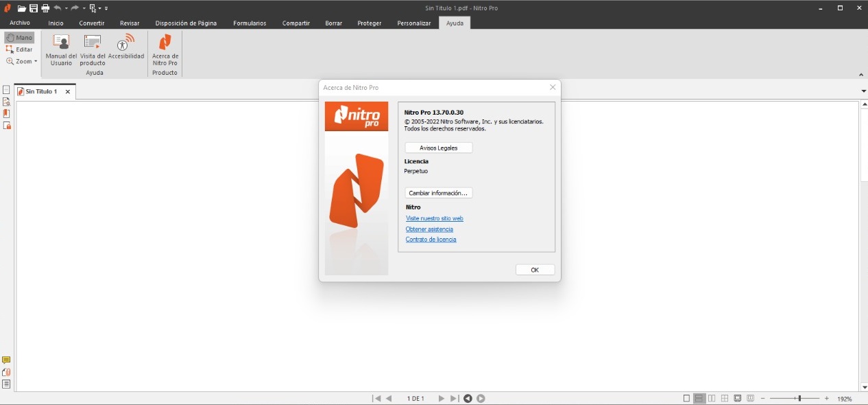Open the search-document panel icon in sidebar

[6, 102]
